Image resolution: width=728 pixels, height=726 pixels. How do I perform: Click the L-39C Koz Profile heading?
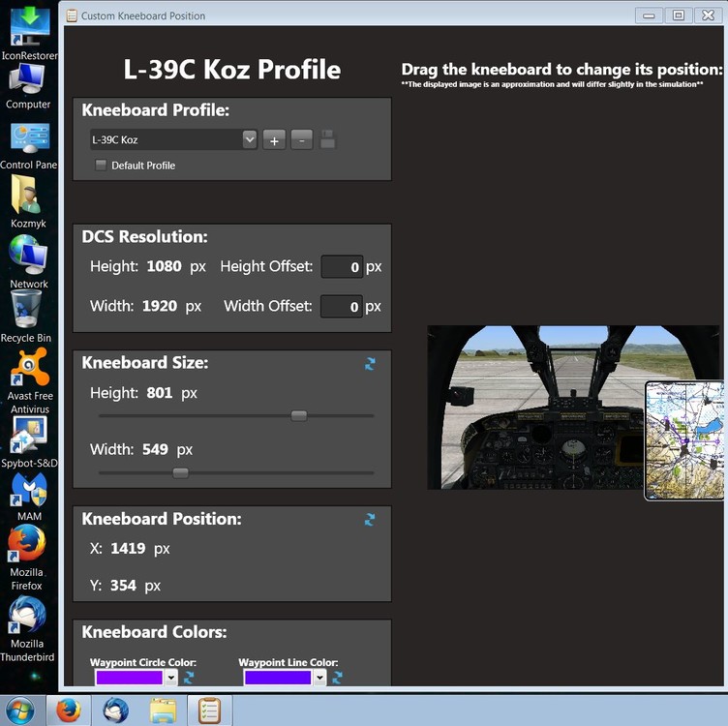[x=232, y=69]
